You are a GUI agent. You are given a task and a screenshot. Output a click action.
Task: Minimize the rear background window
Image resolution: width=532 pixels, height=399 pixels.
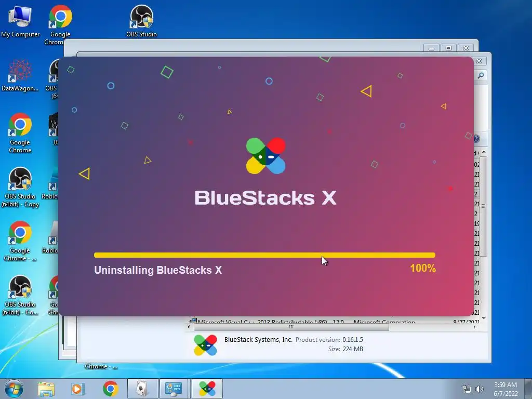coord(431,48)
